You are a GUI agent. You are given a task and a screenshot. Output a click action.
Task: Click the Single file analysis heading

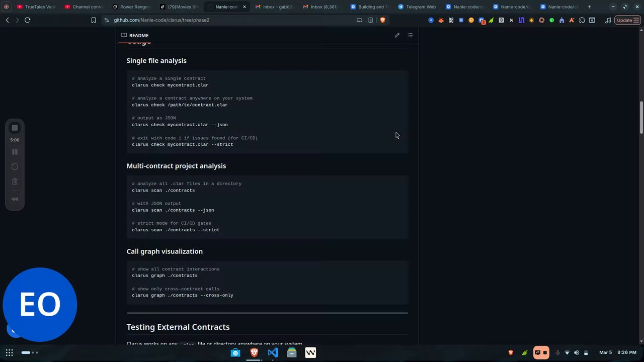pos(156,60)
